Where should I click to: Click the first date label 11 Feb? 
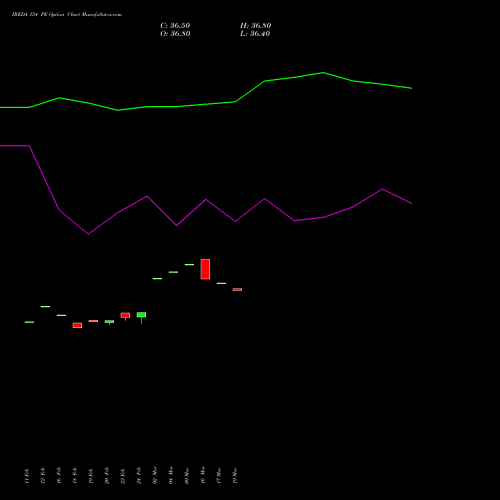pyautogui.click(x=27, y=476)
